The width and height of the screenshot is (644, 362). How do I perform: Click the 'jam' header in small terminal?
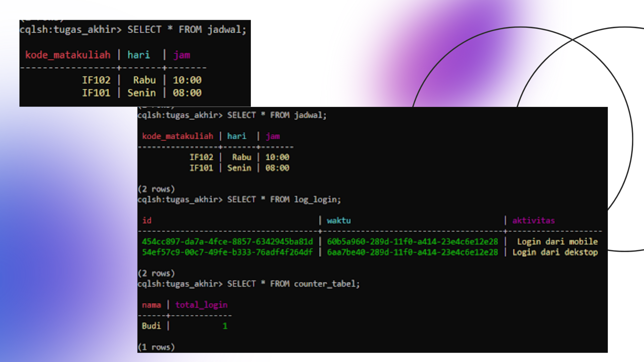[x=181, y=55]
